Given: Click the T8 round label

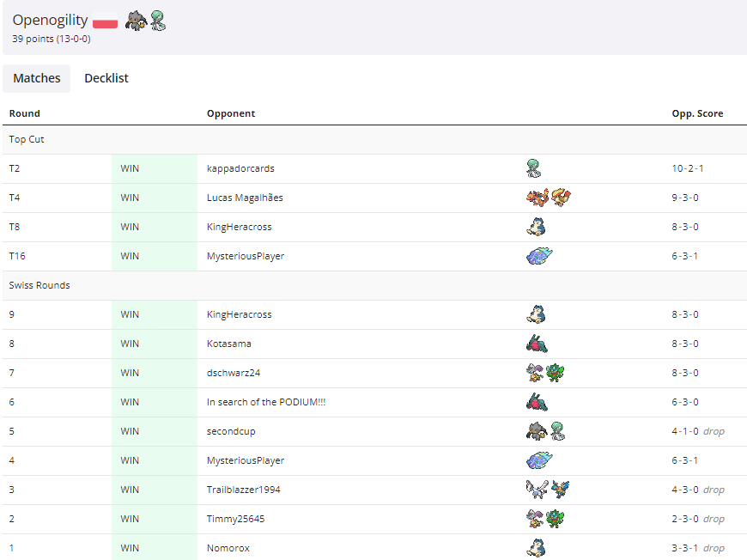Looking at the screenshot, I should [15, 227].
